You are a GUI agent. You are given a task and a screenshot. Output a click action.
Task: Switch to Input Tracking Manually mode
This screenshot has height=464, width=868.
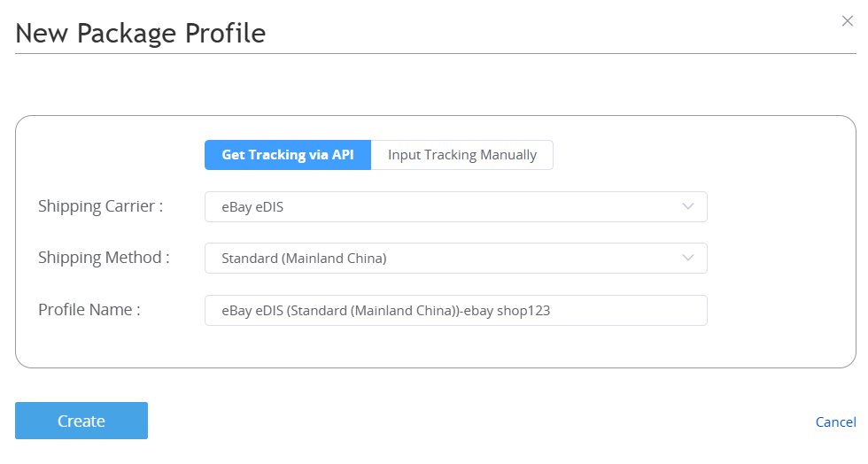point(462,155)
